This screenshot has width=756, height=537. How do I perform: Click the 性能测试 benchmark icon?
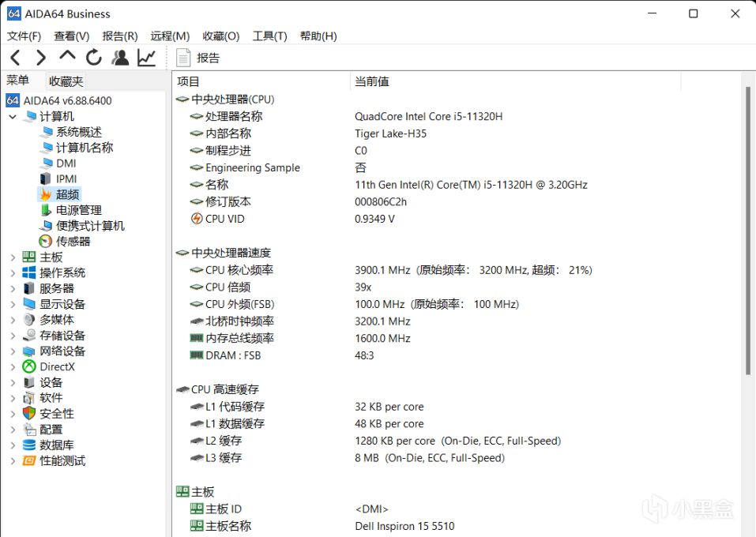(x=29, y=461)
